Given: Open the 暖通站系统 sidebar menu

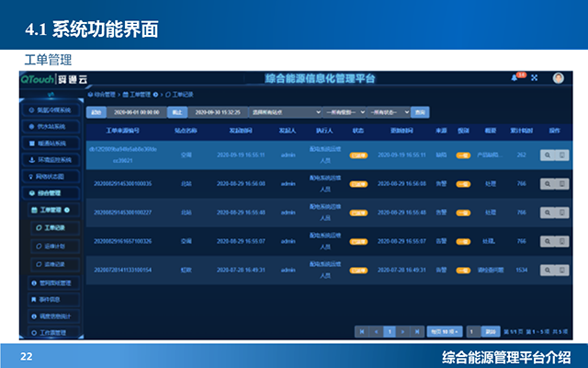Looking at the screenshot, I should pyautogui.click(x=51, y=144).
